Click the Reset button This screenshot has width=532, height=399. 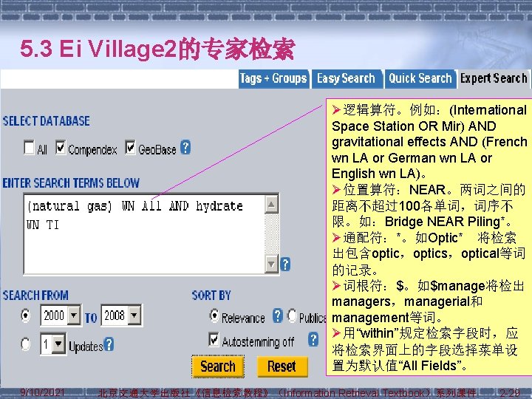point(282,366)
